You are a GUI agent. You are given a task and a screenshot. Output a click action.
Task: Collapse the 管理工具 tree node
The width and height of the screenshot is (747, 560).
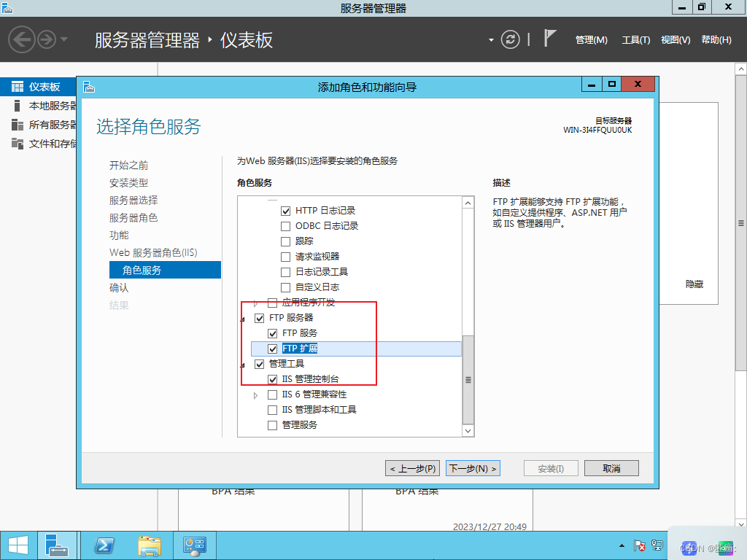click(243, 365)
